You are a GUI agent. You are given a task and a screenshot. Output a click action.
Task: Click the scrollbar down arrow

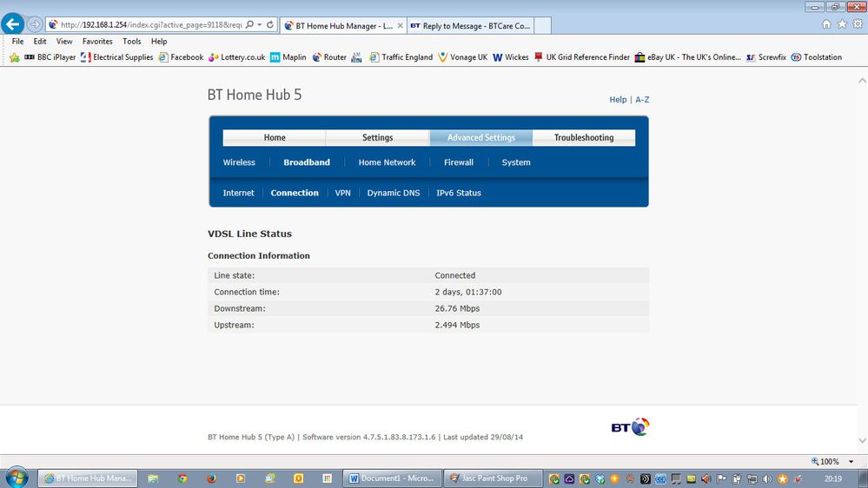(x=863, y=441)
